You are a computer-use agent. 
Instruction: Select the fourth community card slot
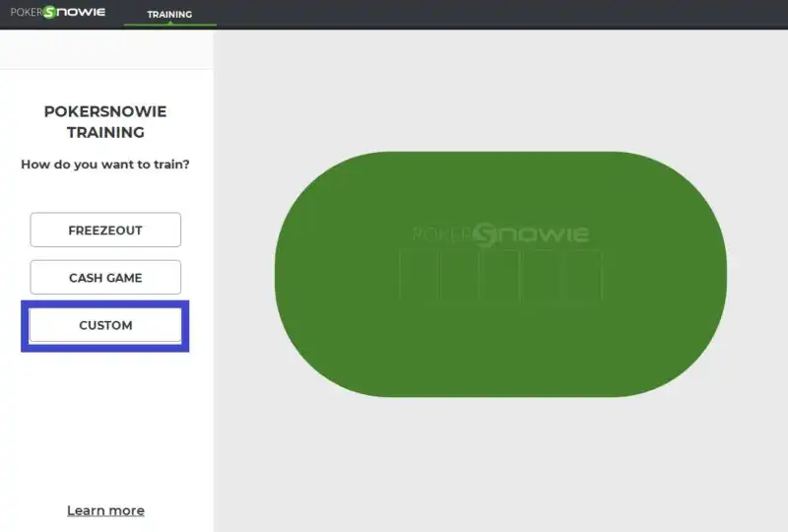[x=541, y=275]
